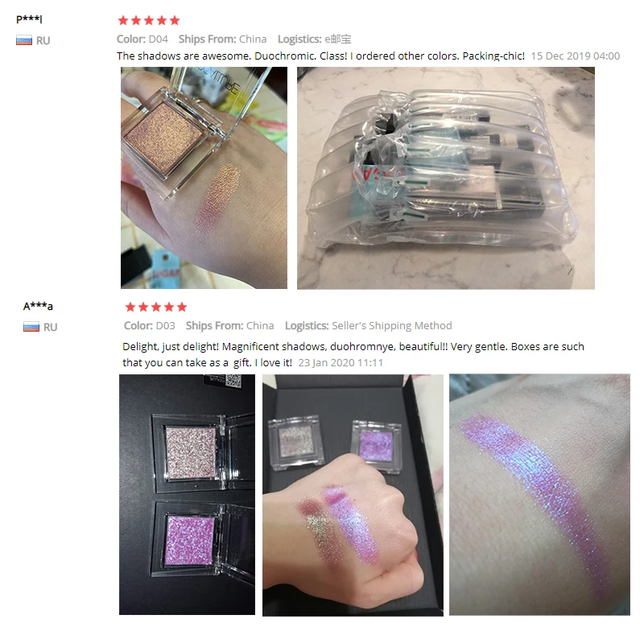Click the Color: D03 label

click(150, 326)
